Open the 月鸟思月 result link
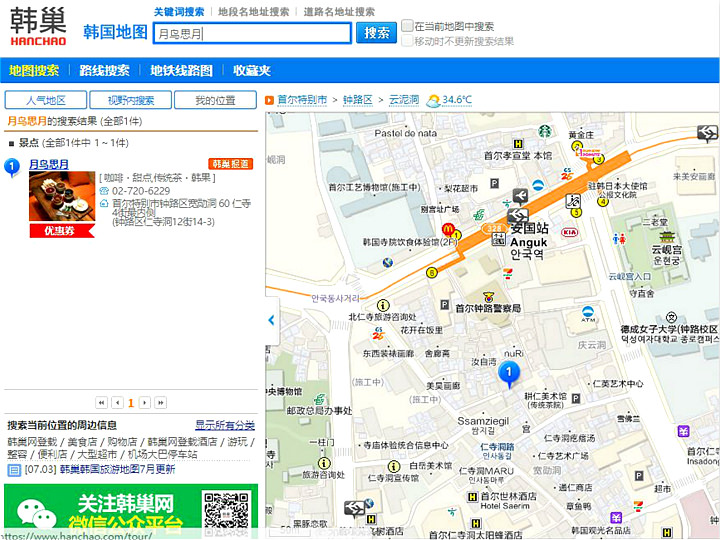Screen dimensions: 720x540 49,164
